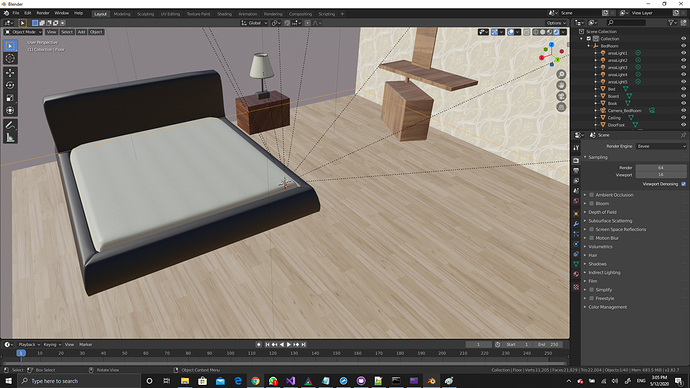This screenshot has width=690, height=388.
Task: Open the View Layer properties tab icon
Action: click(576, 181)
